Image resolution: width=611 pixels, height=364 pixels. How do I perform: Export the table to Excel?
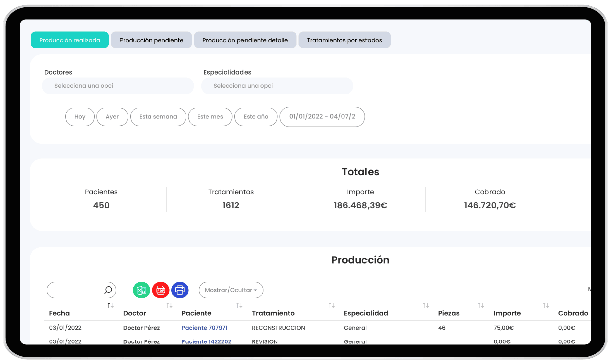pyautogui.click(x=141, y=290)
